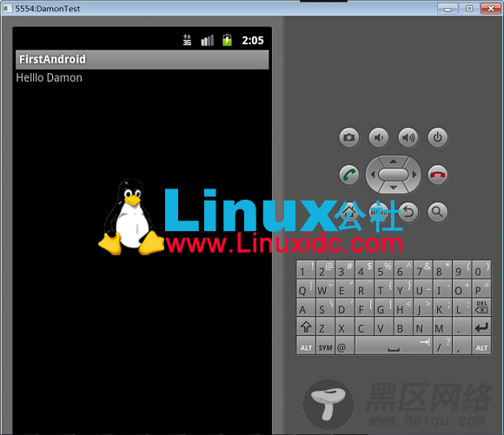The height and width of the screenshot is (435, 504).
Task: Click the W key
Action: point(325,288)
